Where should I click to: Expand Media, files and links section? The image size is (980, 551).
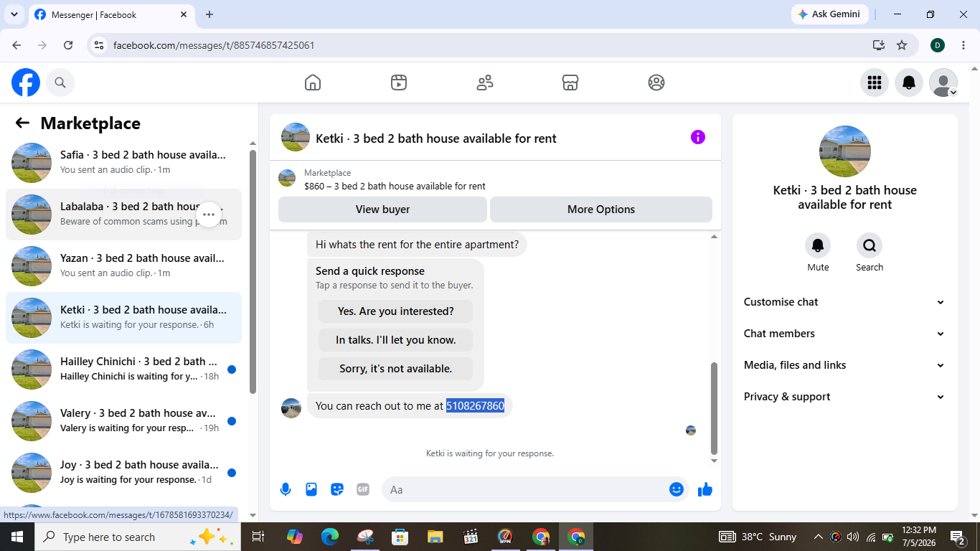844,365
